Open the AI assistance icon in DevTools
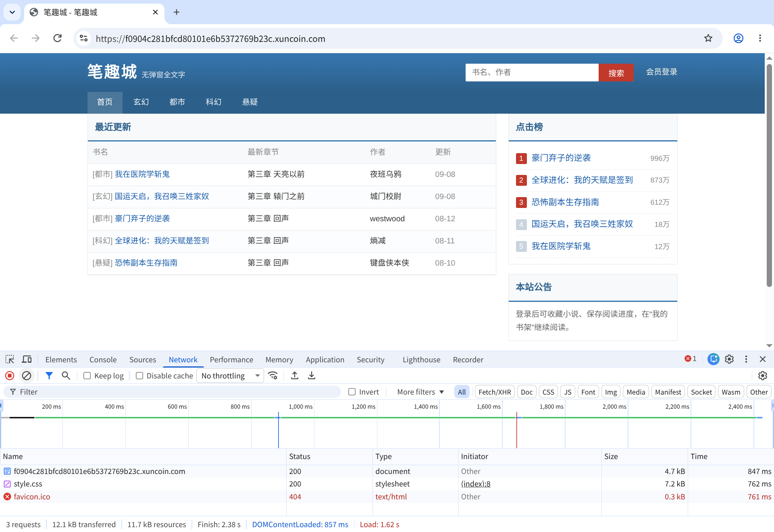Screen dimensions: 774x532 pyautogui.click(x=714, y=359)
